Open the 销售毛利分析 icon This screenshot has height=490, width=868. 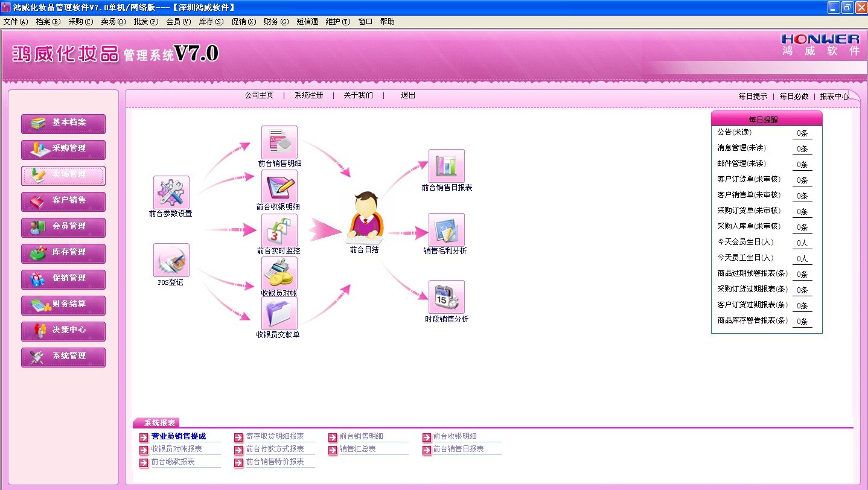446,230
